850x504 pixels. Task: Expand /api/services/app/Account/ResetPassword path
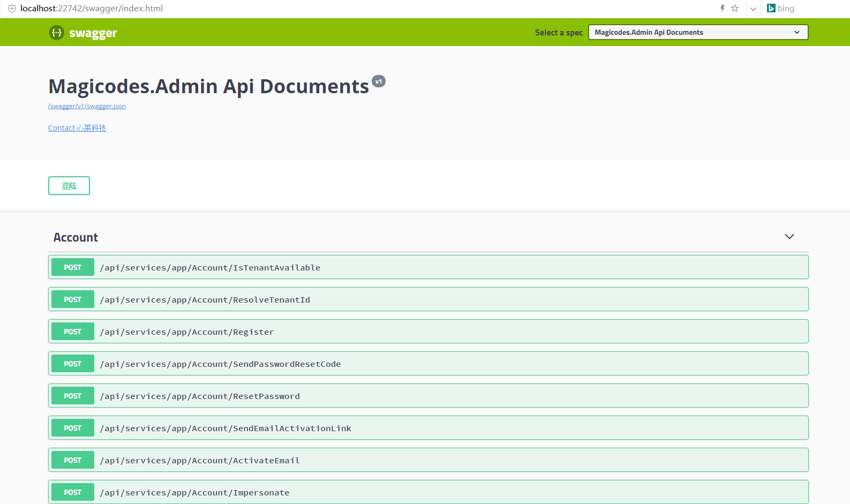pos(200,396)
